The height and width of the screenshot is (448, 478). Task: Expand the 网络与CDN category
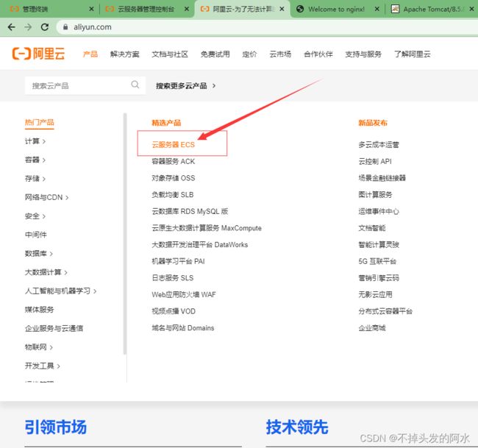[x=46, y=197]
